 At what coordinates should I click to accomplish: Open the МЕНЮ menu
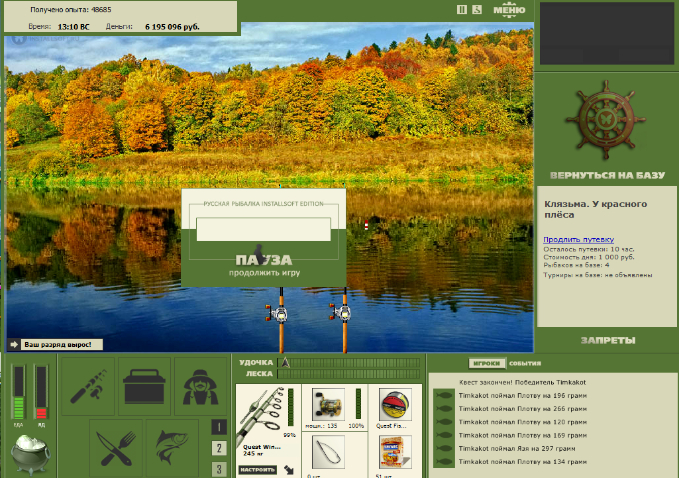pyautogui.click(x=509, y=10)
